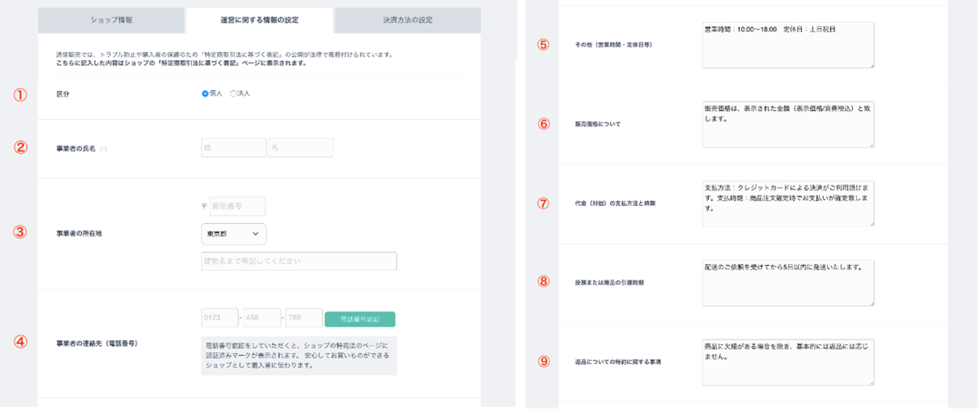The image size is (980, 415).
Task: Click the 0123 phone number field
Action: pyautogui.click(x=218, y=319)
